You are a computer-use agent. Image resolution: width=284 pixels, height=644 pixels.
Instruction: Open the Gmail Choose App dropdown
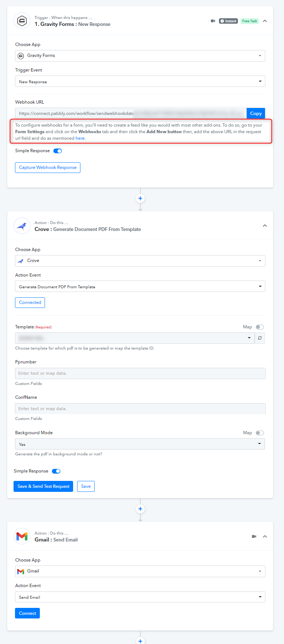(x=140, y=571)
